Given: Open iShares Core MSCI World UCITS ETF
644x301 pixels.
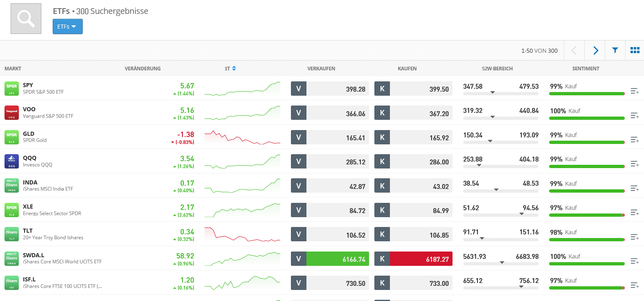Looking at the screenshot, I should point(62,262).
